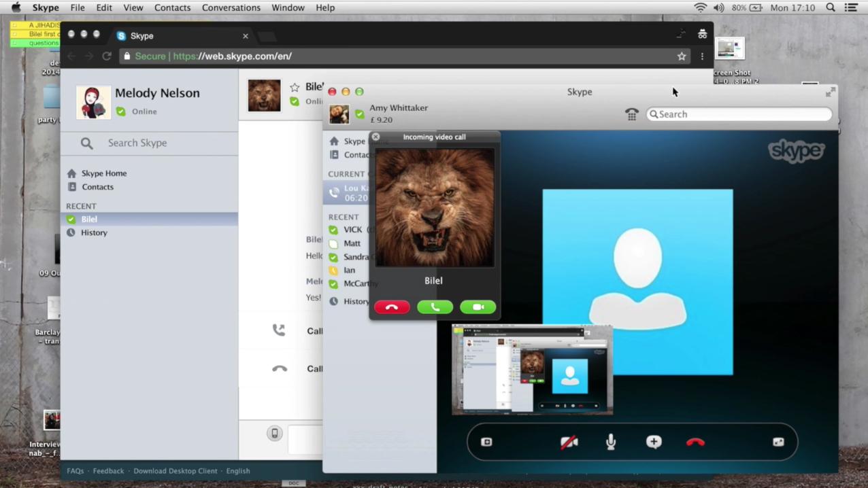Open Notification Center from the menu bar
The height and width of the screenshot is (488, 868).
850,7
